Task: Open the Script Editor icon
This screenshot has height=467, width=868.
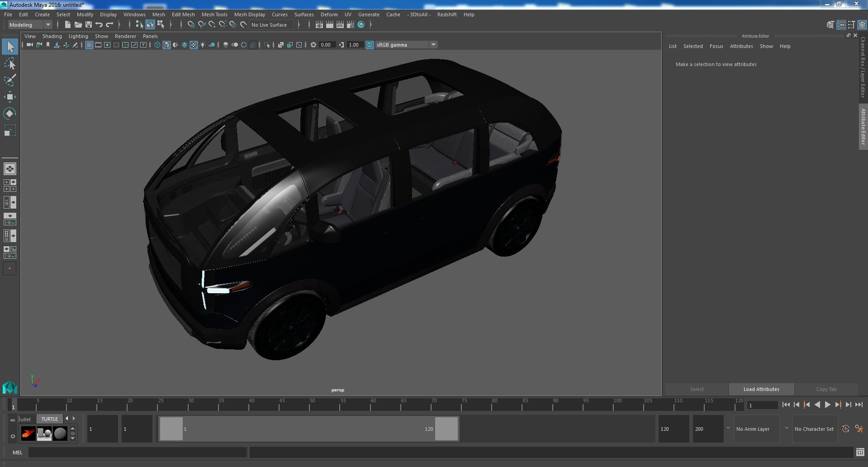Action: [x=860, y=452]
